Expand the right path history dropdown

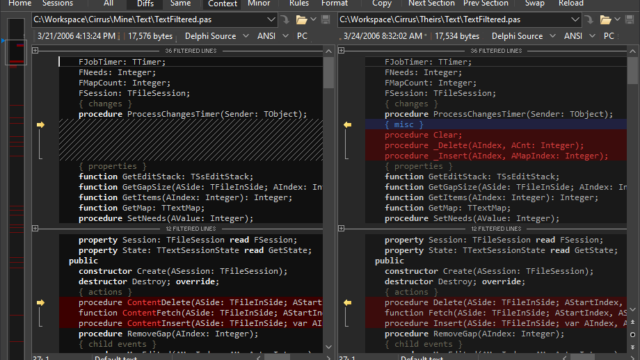[x=575, y=20]
